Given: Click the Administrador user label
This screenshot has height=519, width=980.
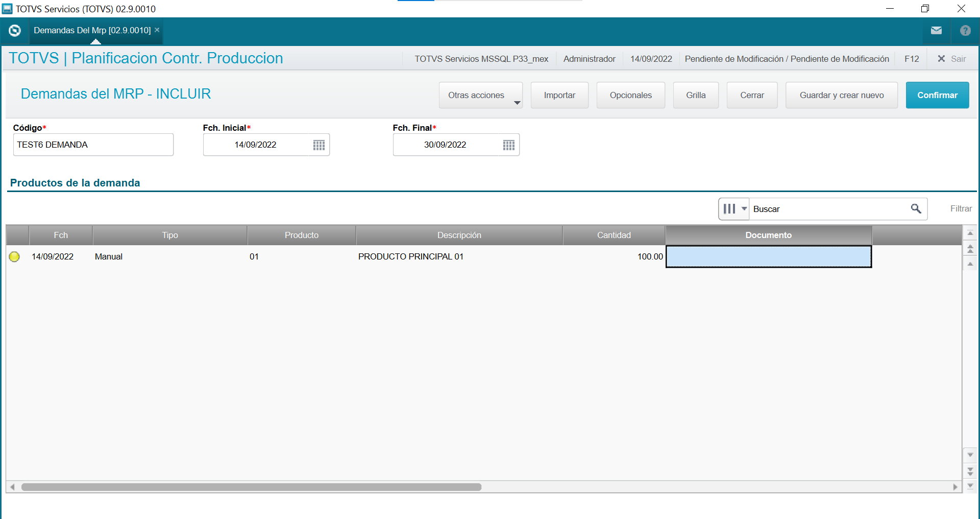Looking at the screenshot, I should coord(589,59).
